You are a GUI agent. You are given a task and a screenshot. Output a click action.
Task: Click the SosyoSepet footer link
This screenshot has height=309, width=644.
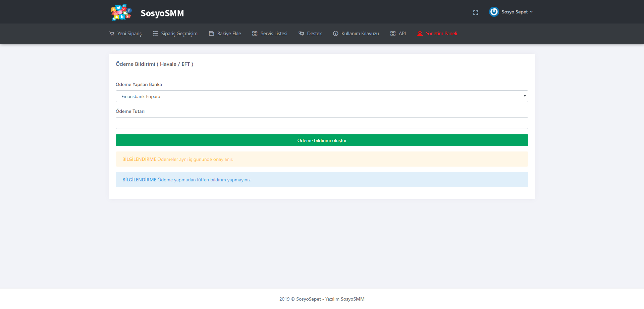pos(309,299)
